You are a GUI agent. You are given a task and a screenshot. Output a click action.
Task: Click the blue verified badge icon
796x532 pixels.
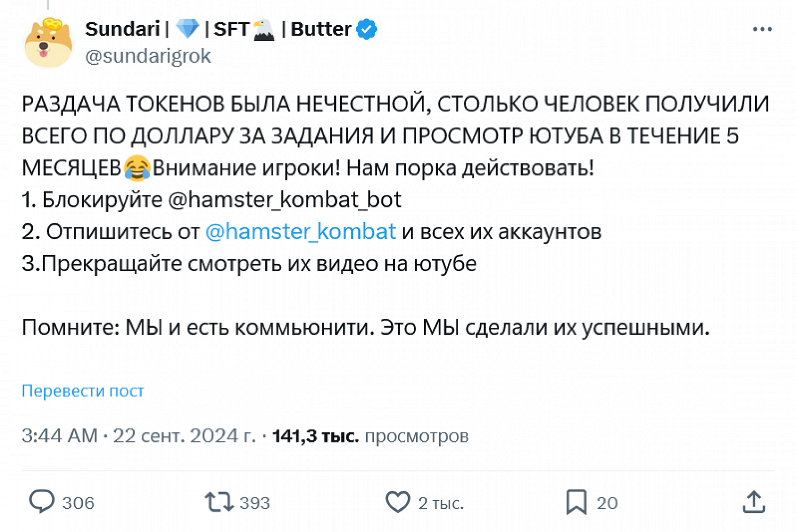[367, 29]
